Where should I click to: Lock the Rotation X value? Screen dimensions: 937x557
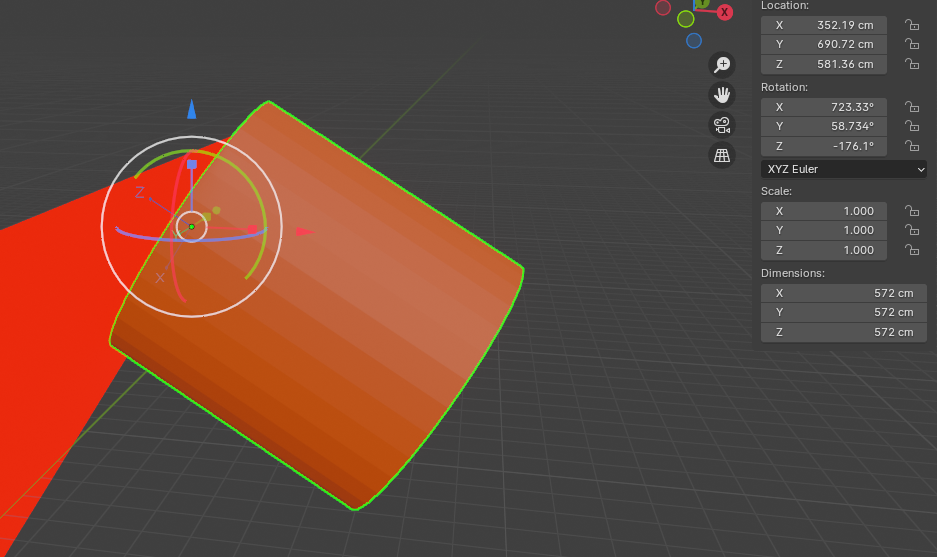912,107
